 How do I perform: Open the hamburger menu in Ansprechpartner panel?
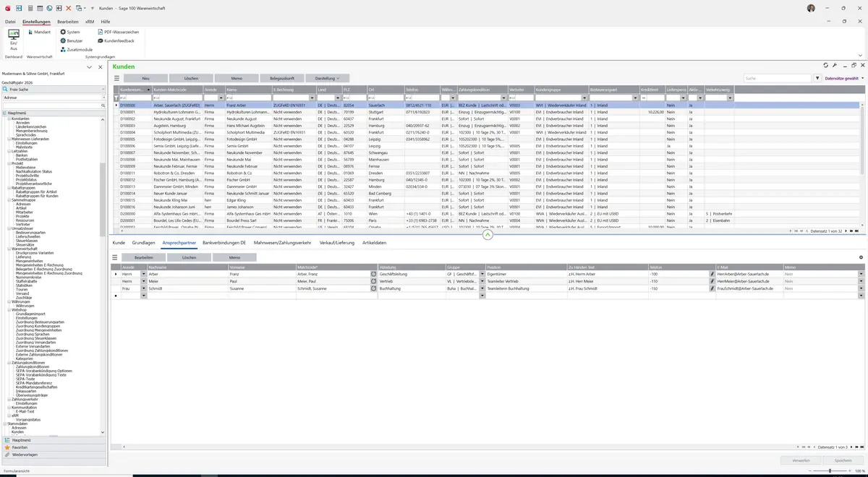[114, 257]
